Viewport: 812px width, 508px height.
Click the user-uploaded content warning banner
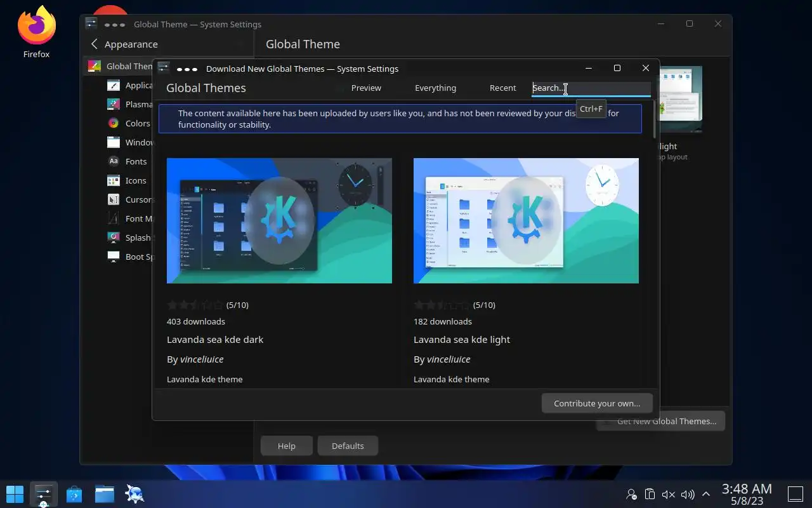400,119
